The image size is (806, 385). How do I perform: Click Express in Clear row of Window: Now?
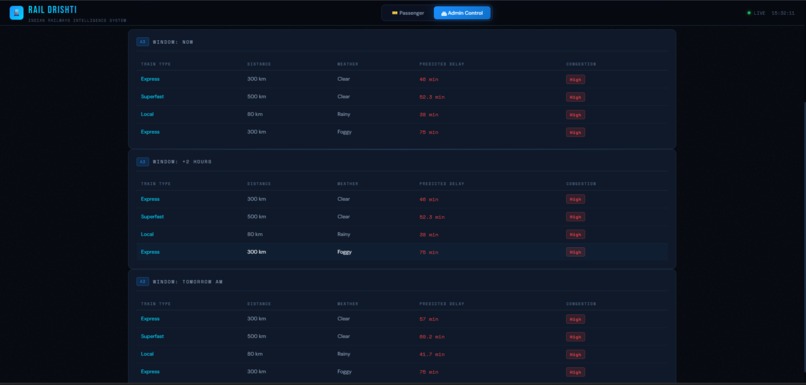(150, 79)
